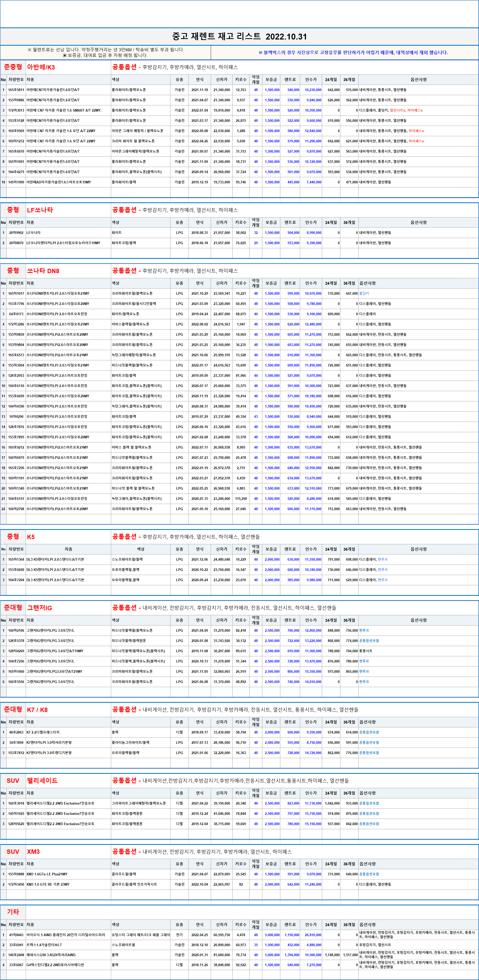The image size is (479, 980).
Task: Select mileage value '12,763'
Action: (241, 90)
